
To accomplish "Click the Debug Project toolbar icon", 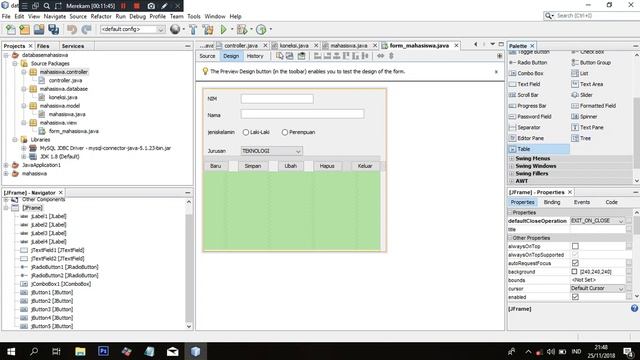I will [242, 29].
